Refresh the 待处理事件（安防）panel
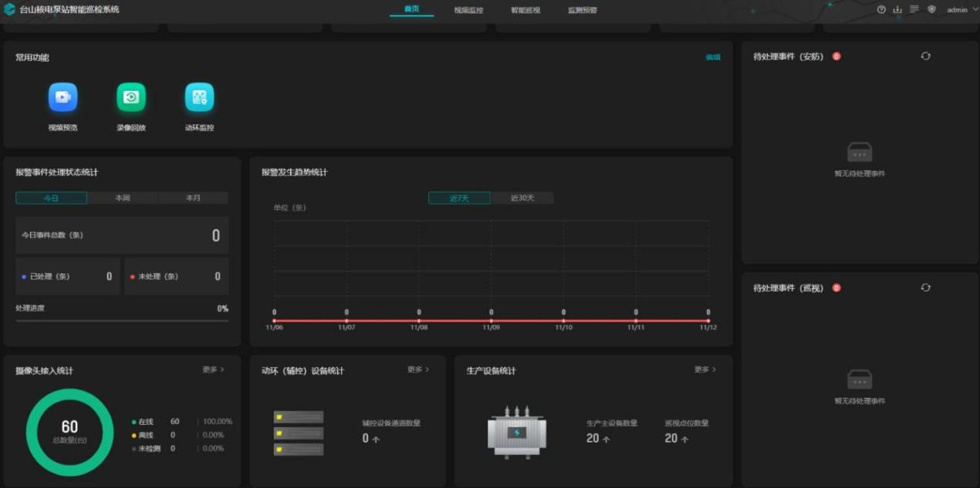980x488 pixels. 925,56
